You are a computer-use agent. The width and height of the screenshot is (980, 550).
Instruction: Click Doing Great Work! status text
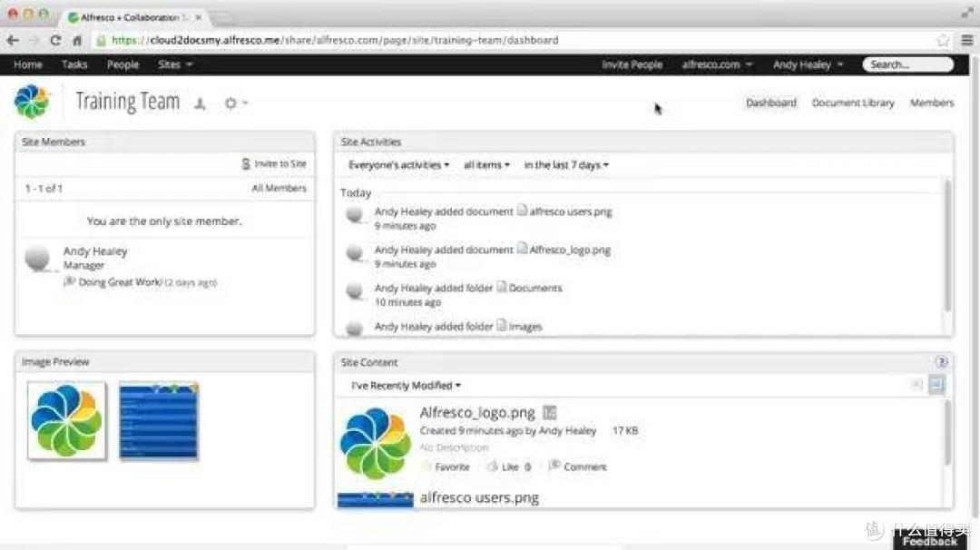[120, 282]
